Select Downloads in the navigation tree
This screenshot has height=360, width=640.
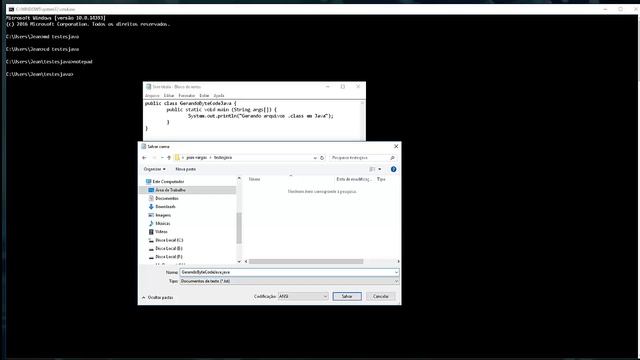pyautogui.click(x=165, y=207)
